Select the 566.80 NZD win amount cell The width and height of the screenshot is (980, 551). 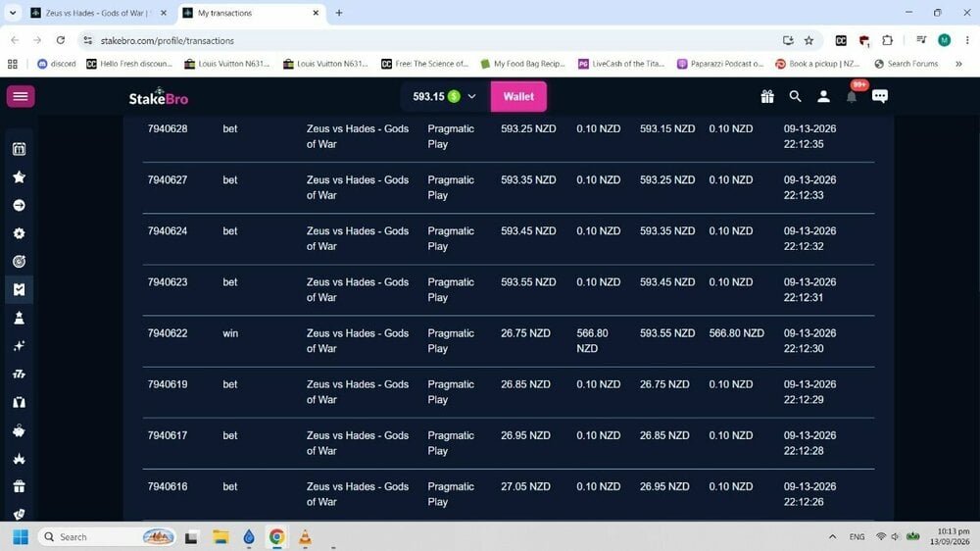592,341
